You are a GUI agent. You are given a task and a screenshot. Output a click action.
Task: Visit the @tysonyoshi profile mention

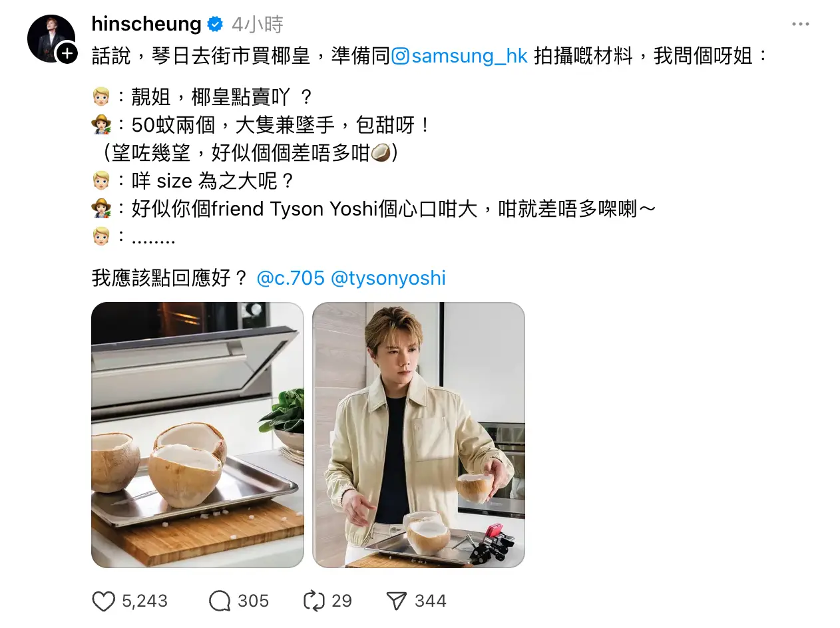point(388,277)
